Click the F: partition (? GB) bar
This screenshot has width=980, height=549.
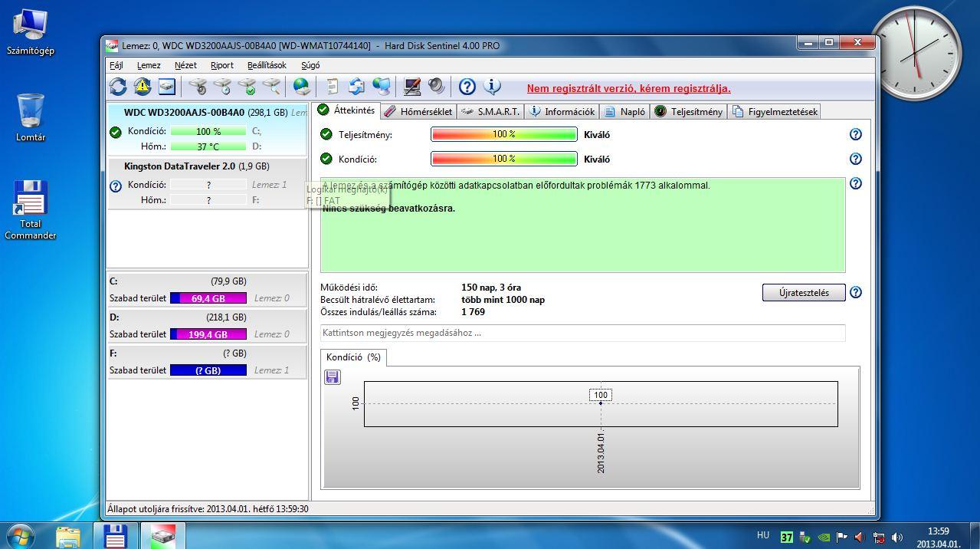point(208,370)
